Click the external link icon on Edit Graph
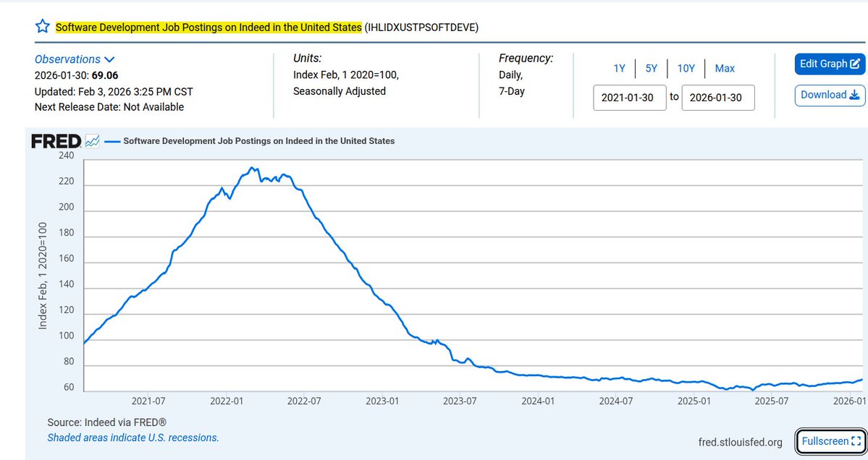This screenshot has width=868, height=460. 856,64
